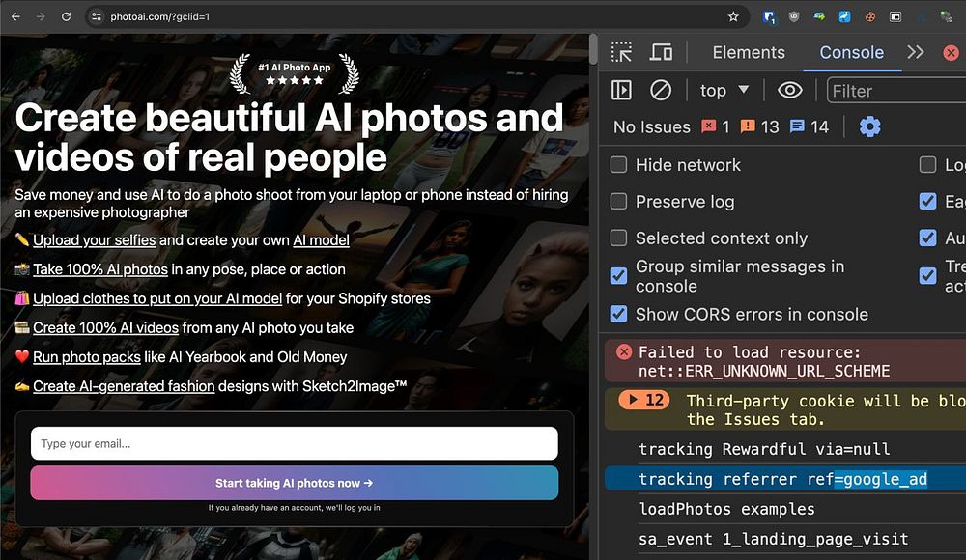Open the Create AI-generated fashion link
The width and height of the screenshot is (966, 560).
(x=124, y=386)
